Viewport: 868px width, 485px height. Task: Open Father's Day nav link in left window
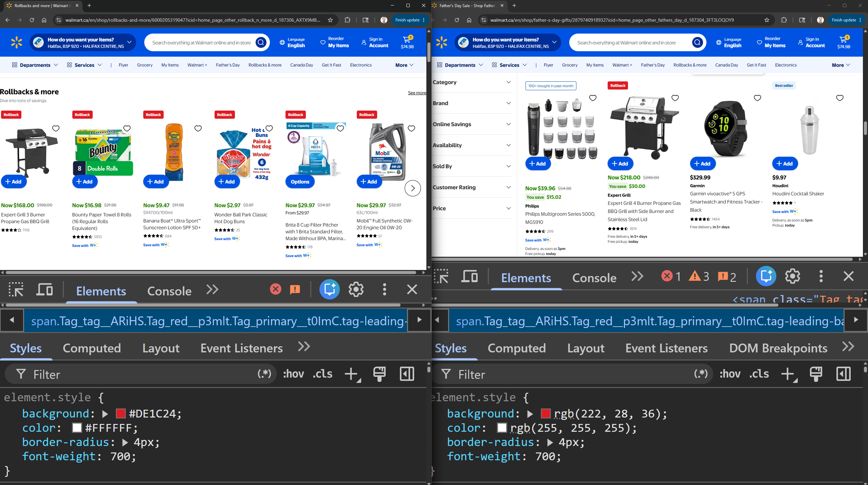(x=228, y=65)
